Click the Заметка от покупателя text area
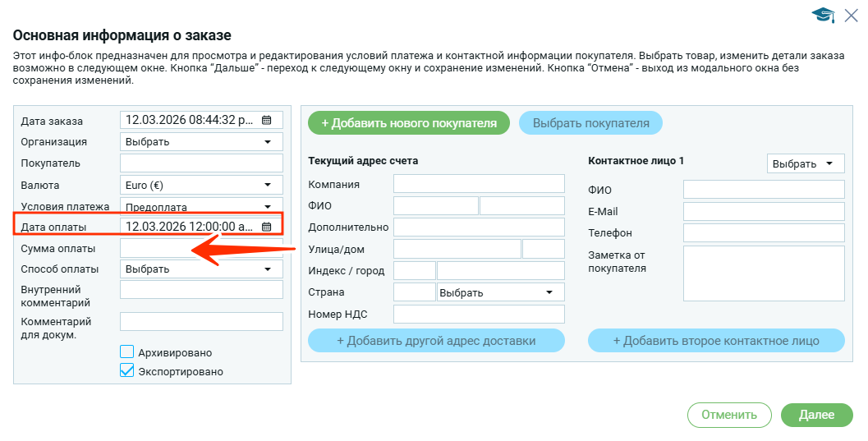The image size is (868, 441). [x=764, y=273]
